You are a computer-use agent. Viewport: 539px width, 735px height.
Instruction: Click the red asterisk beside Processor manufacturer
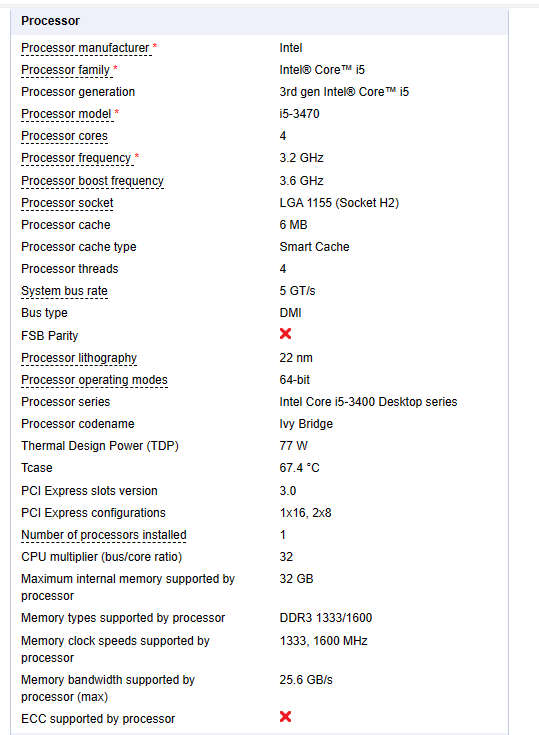[155, 46]
